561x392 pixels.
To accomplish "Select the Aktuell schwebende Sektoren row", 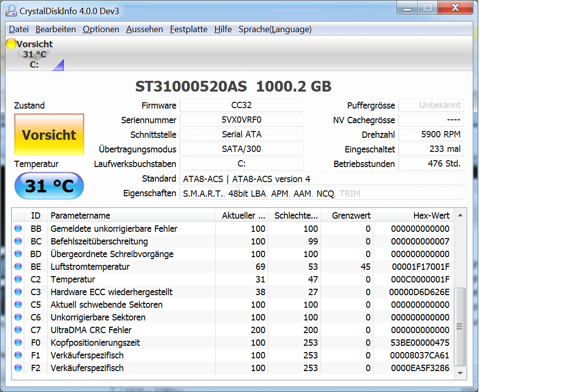I will coord(233,304).
